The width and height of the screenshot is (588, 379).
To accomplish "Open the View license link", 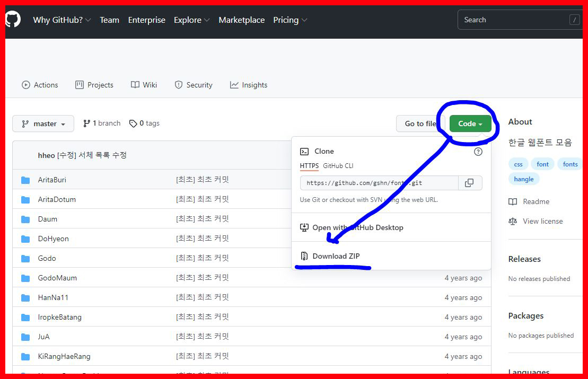I will (x=542, y=221).
